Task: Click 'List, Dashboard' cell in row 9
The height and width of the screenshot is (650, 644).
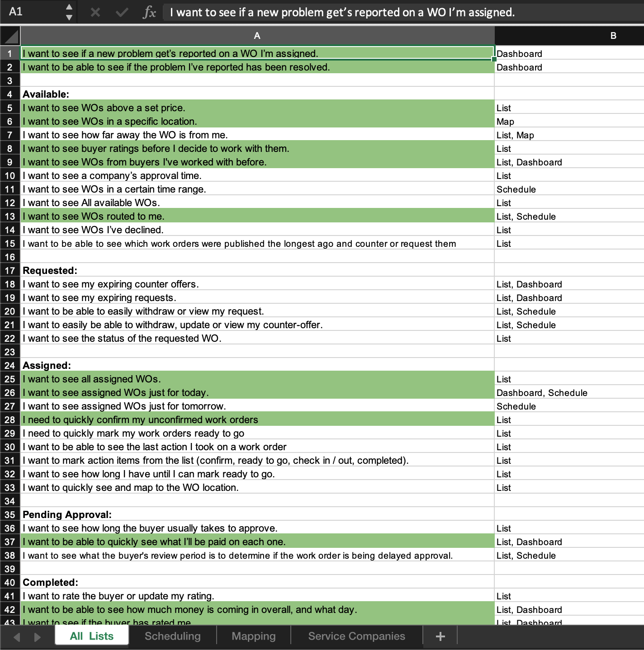Action: click(569, 162)
